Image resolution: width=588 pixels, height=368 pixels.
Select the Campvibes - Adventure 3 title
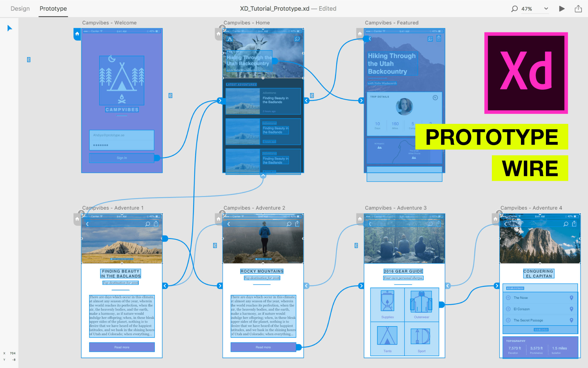click(396, 208)
